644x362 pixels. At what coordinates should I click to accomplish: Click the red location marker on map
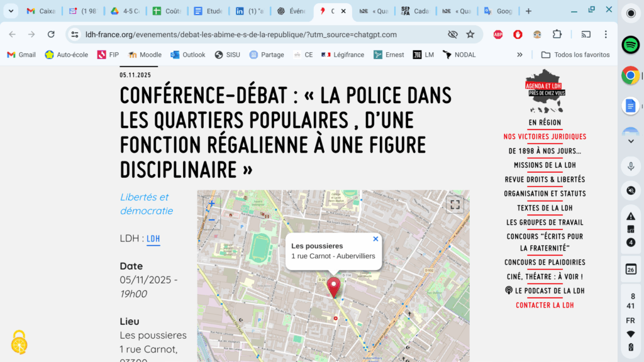pos(333,287)
